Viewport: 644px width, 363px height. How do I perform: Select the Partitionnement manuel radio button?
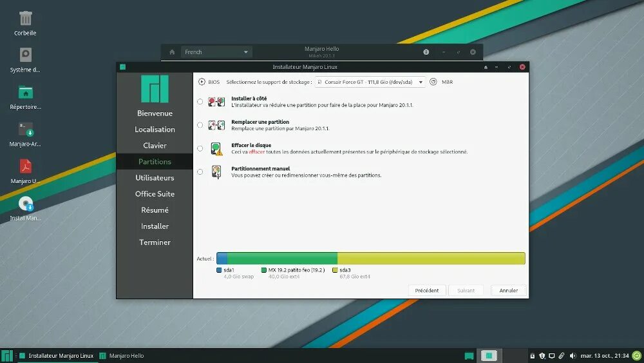pos(200,172)
